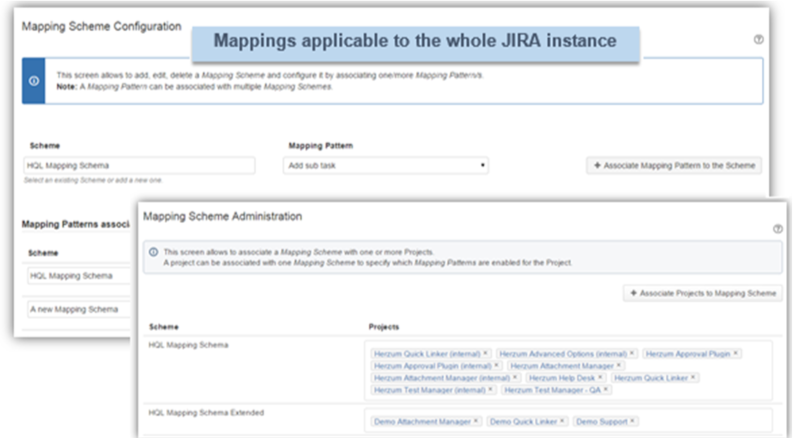The height and width of the screenshot is (438, 802).
Task: Click info icon in Administration banner
Action: [153, 253]
